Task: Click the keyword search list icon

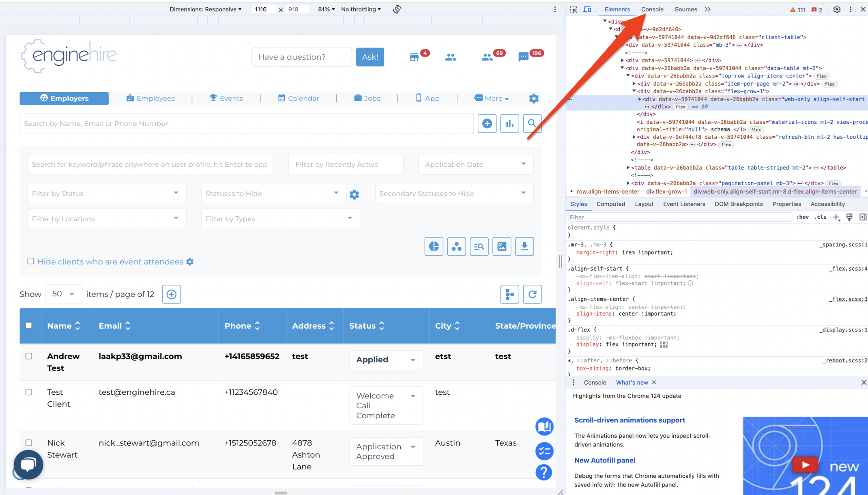Action: (479, 246)
